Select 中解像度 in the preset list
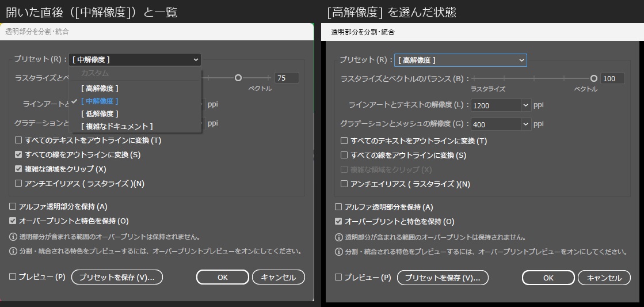This screenshot has height=307, width=644. click(100, 101)
